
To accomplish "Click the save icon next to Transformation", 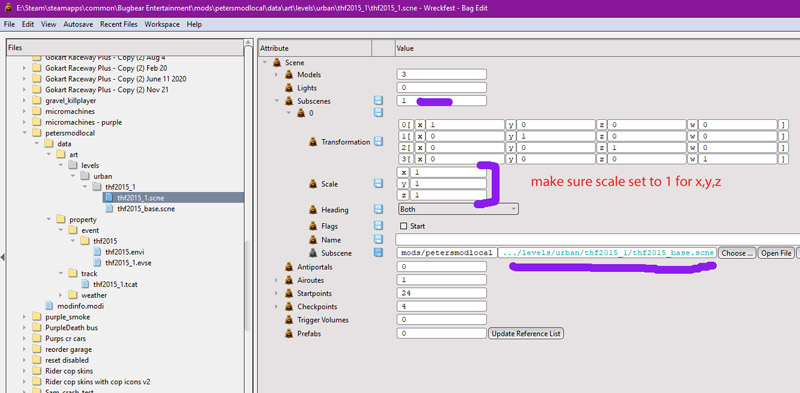I will pyautogui.click(x=378, y=141).
